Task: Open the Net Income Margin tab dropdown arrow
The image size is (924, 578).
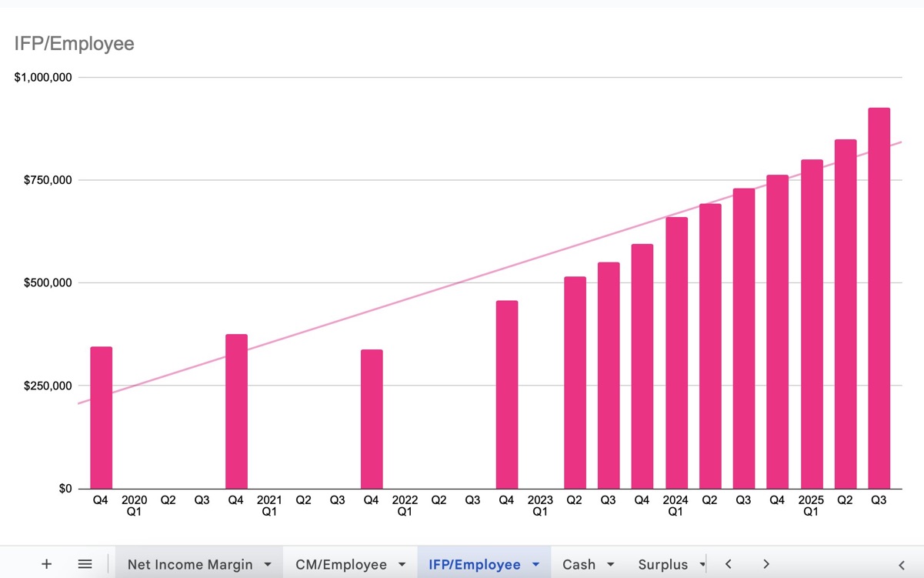Action: click(x=268, y=565)
